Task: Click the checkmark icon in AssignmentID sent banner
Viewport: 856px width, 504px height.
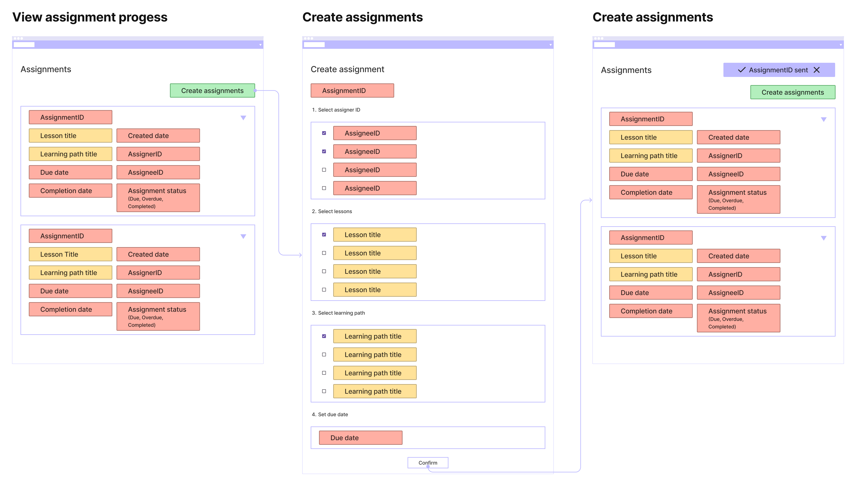Action: (741, 70)
